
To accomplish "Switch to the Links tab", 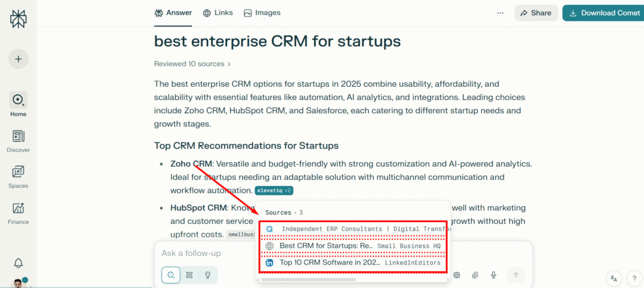I will point(218,13).
